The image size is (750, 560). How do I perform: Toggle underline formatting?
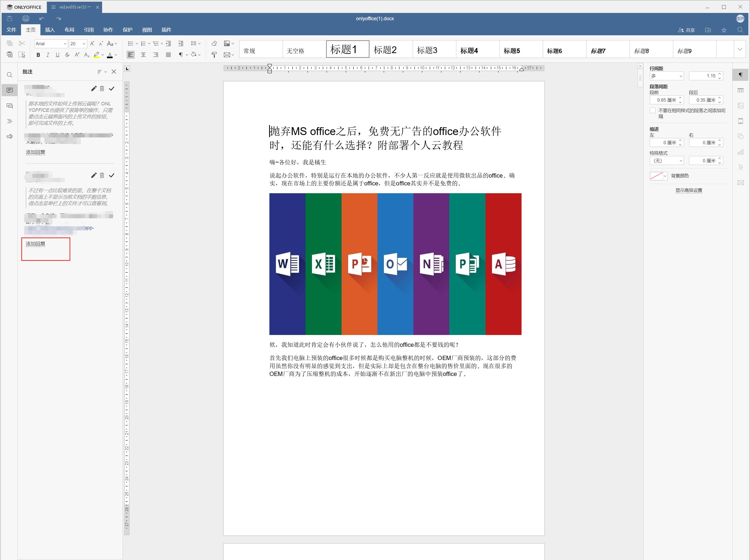[57, 55]
